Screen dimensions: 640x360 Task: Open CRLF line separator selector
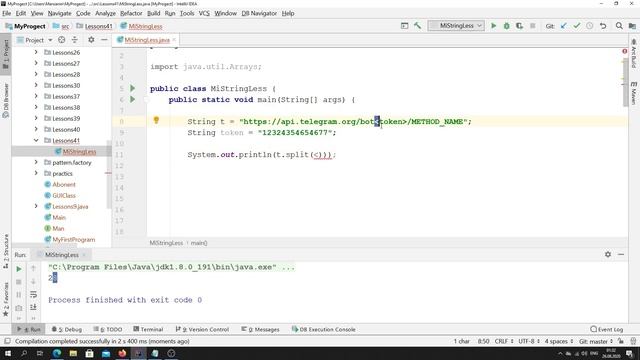[x=504, y=341]
